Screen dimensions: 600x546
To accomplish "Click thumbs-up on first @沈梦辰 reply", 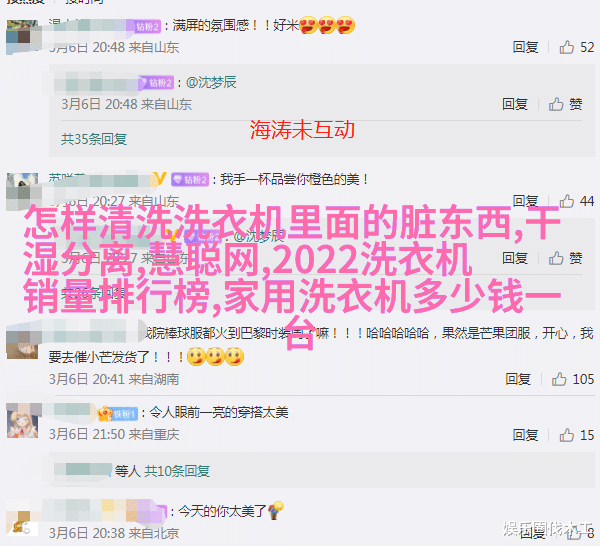I will (556, 104).
